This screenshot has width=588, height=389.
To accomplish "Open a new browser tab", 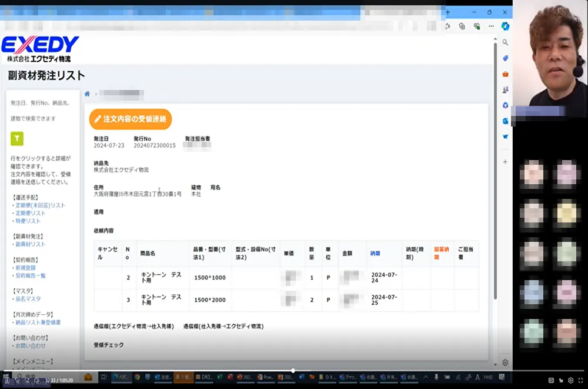I will click(448, 12).
